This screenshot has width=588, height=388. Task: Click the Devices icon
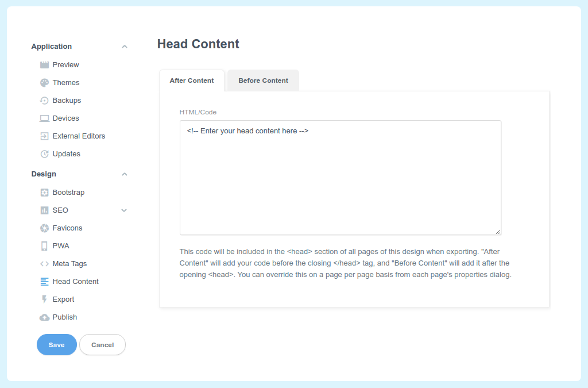coord(44,118)
